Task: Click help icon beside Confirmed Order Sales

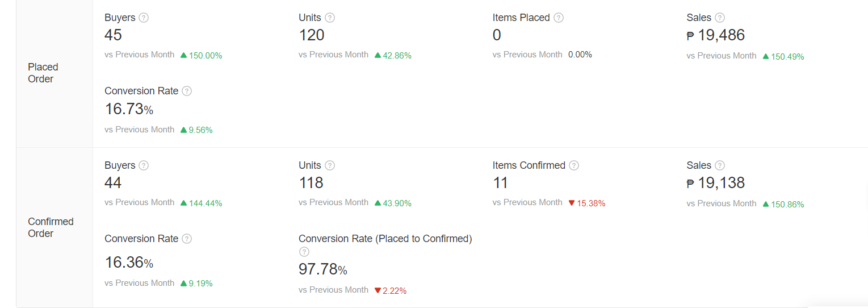Action: point(720,165)
